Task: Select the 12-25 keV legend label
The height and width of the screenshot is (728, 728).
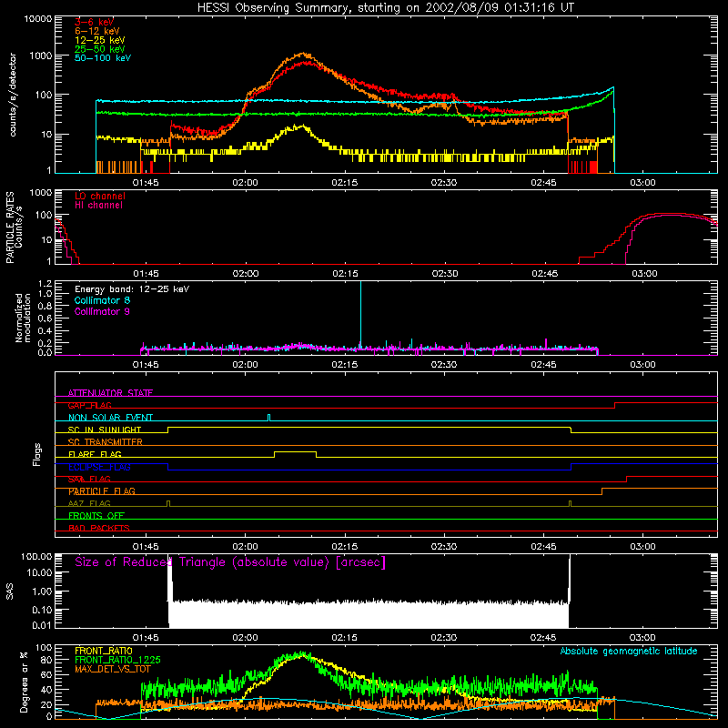Action: coord(100,40)
